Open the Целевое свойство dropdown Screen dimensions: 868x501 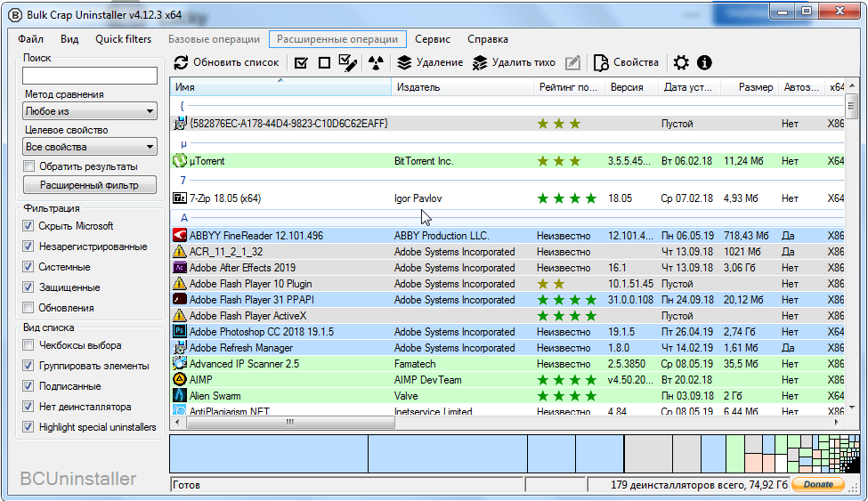90,147
